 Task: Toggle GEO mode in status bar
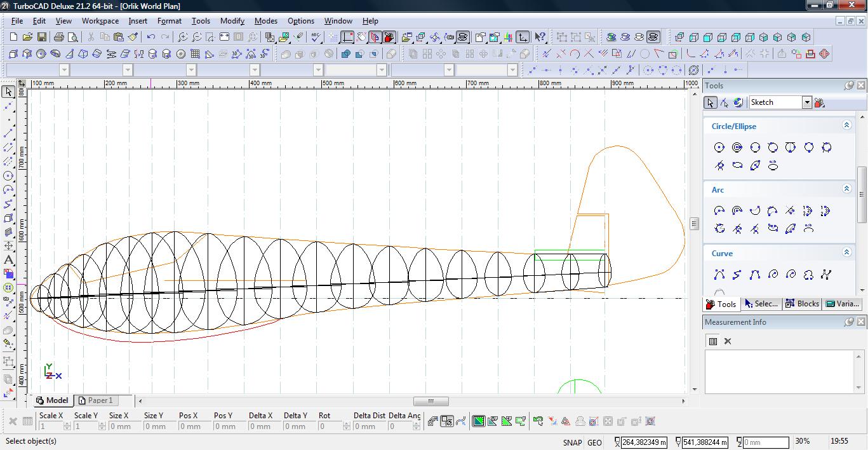point(594,442)
